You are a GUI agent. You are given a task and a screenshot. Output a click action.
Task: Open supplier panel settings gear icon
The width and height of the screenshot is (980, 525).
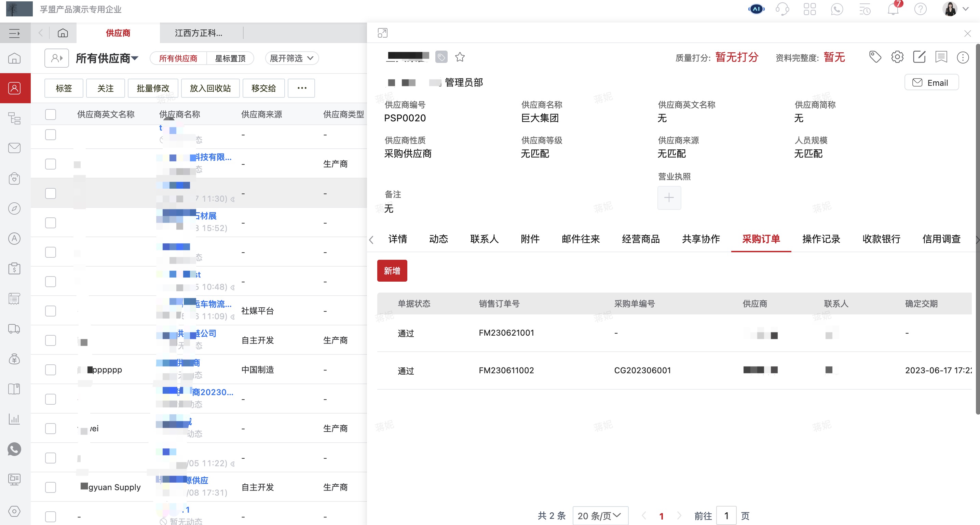897,57
